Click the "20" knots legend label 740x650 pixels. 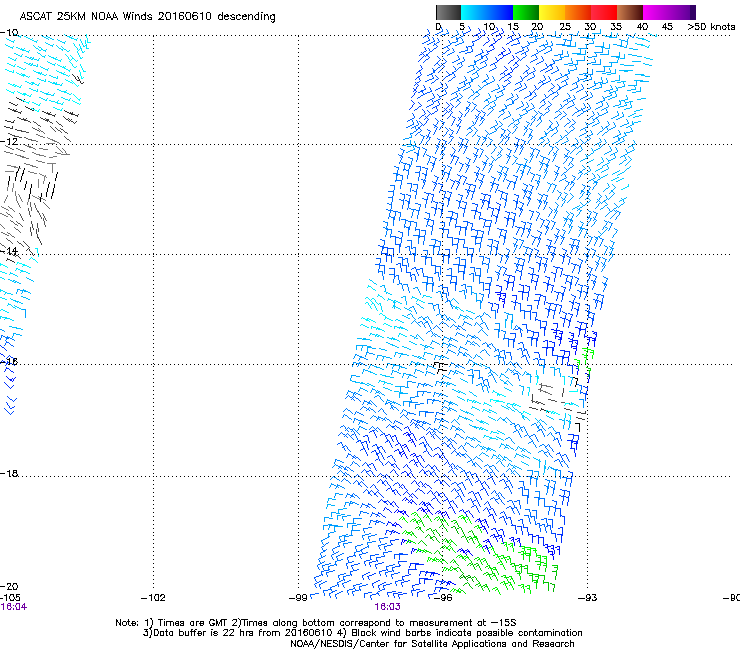[x=537, y=26]
